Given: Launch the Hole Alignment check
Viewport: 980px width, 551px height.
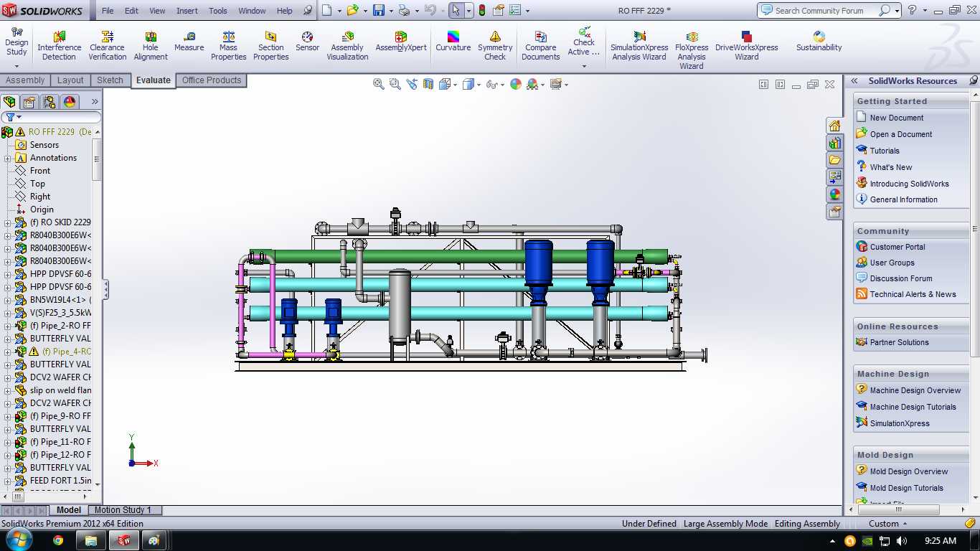Looking at the screenshot, I should (x=151, y=46).
